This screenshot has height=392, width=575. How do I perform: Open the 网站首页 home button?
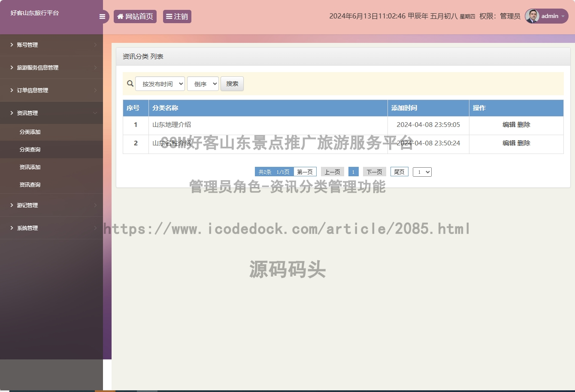tap(135, 16)
